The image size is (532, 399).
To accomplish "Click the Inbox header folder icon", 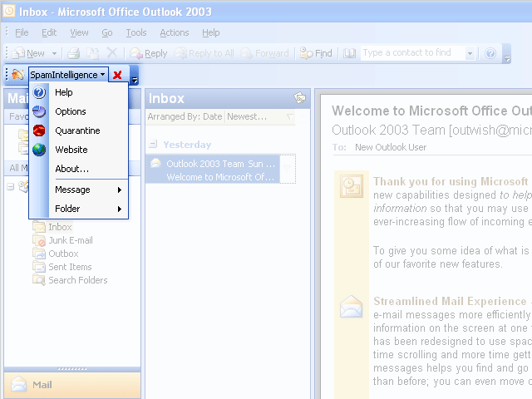I will click(299, 98).
